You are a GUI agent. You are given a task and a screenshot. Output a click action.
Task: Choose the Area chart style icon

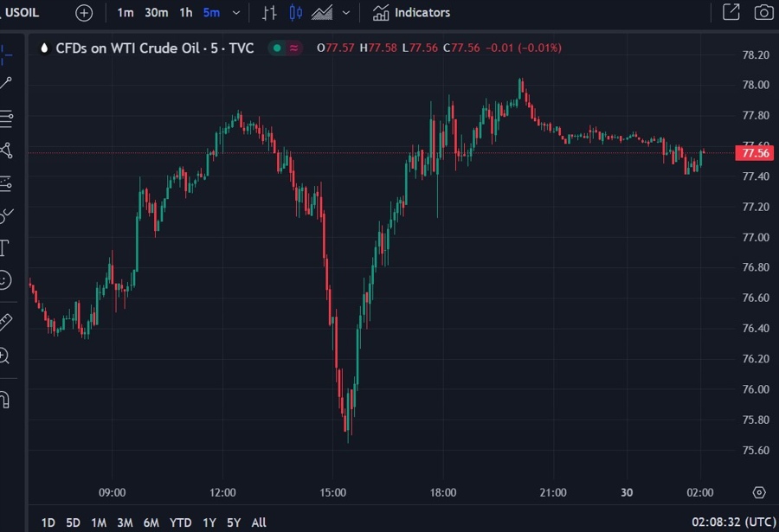pos(322,13)
